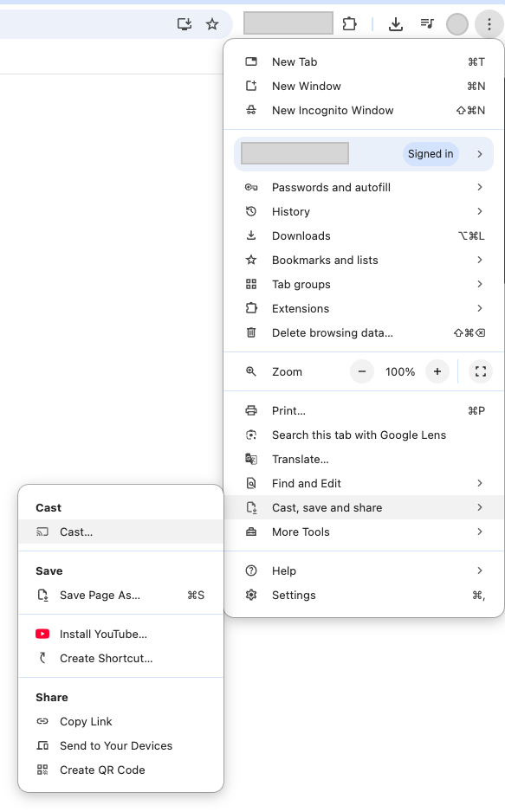Click the YouTube icon next to Install YouTube

tap(42, 634)
